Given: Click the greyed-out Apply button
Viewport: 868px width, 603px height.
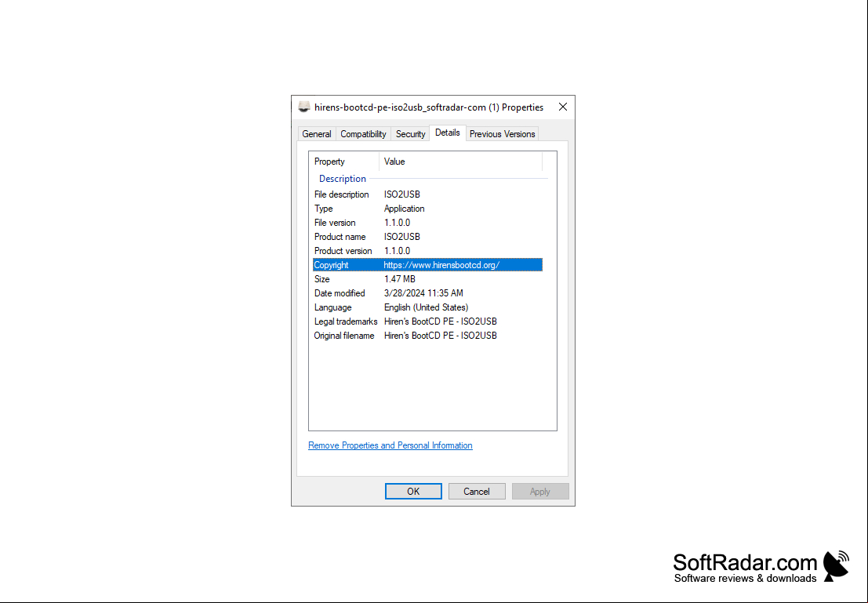Looking at the screenshot, I should coord(539,491).
